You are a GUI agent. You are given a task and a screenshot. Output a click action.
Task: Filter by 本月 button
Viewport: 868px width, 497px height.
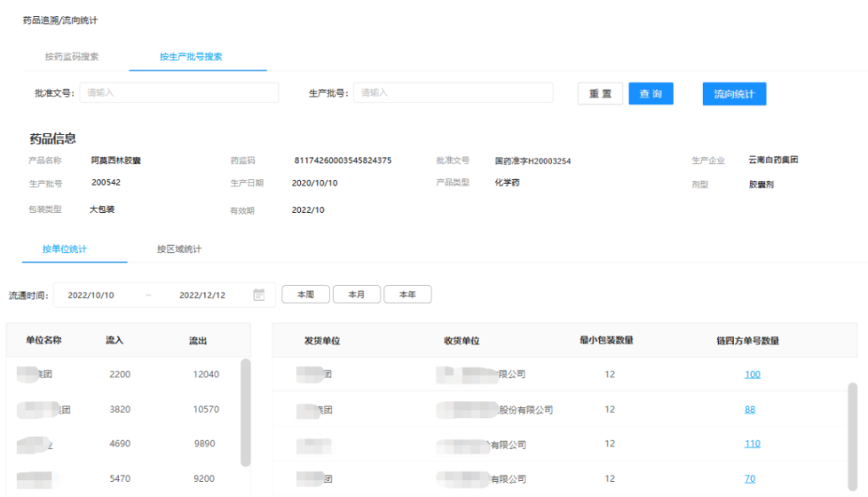[x=357, y=294]
